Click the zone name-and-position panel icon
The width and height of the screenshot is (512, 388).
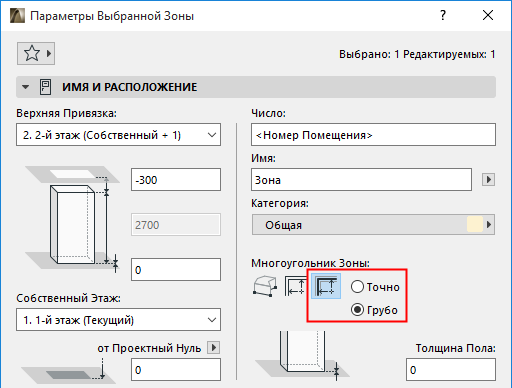pos(45,87)
